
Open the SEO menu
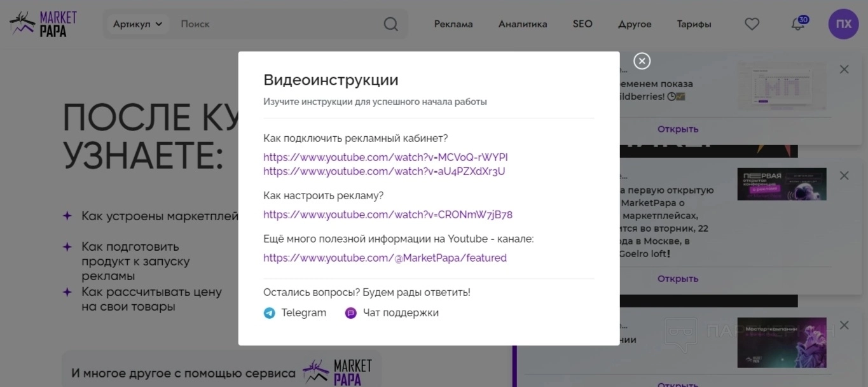coord(582,24)
